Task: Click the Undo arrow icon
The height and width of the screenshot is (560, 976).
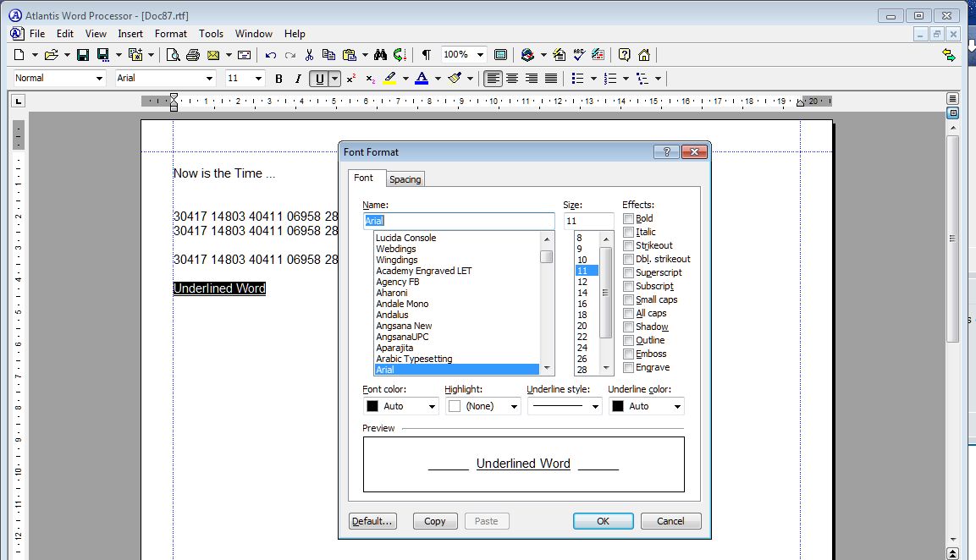Action: pyautogui.click(x=271, y=55)
